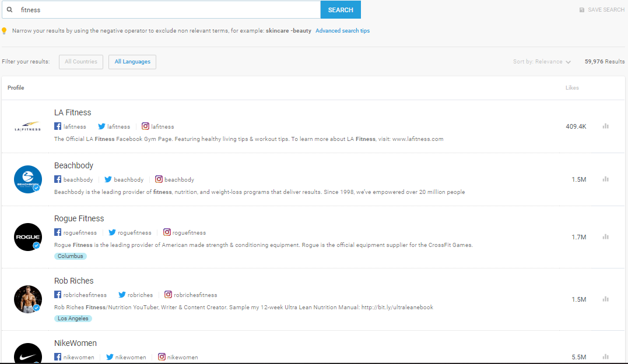This screenshot has height=364, width=628.
Task: Open Rob Riches Twitter icon
Action: pyautogui.click(x=122, y=295)
